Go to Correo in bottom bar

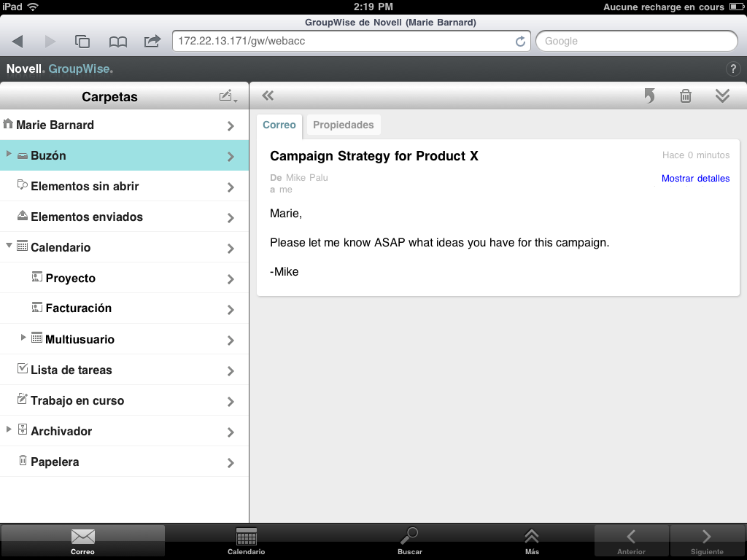coord(83,541)
